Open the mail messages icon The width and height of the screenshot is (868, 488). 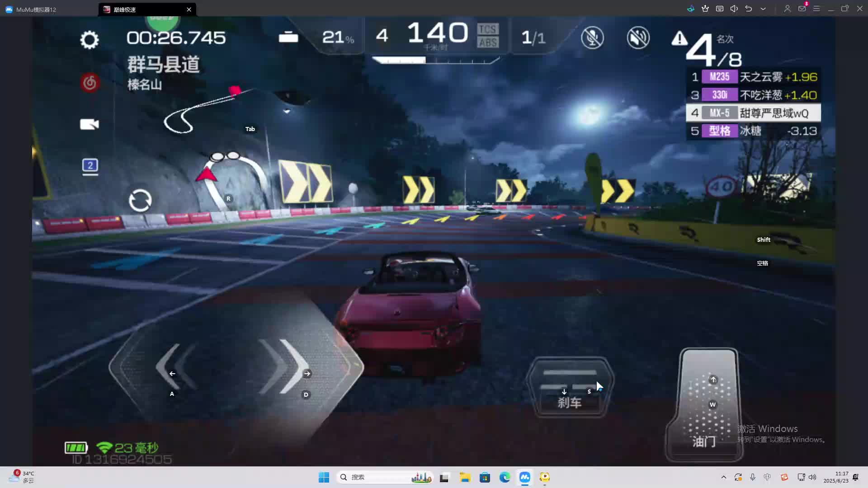point(802,9)
